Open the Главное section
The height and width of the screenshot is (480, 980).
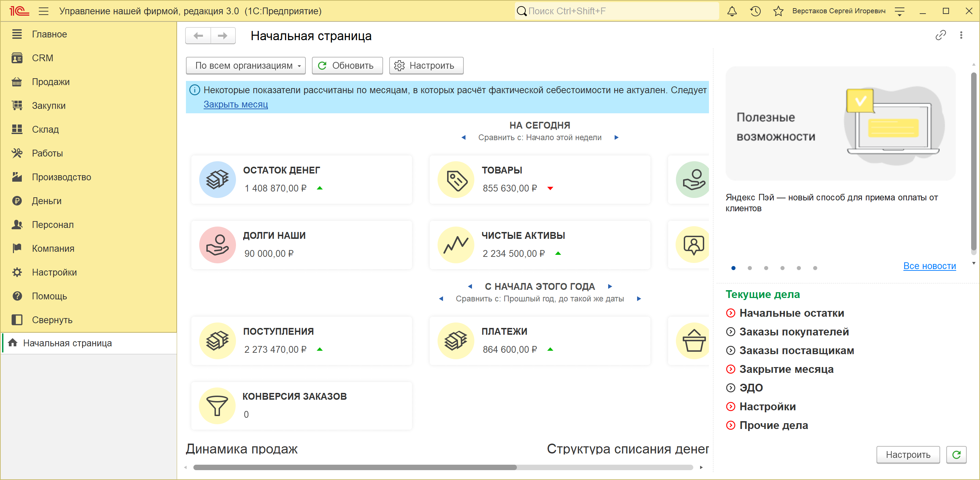point(88,34)
